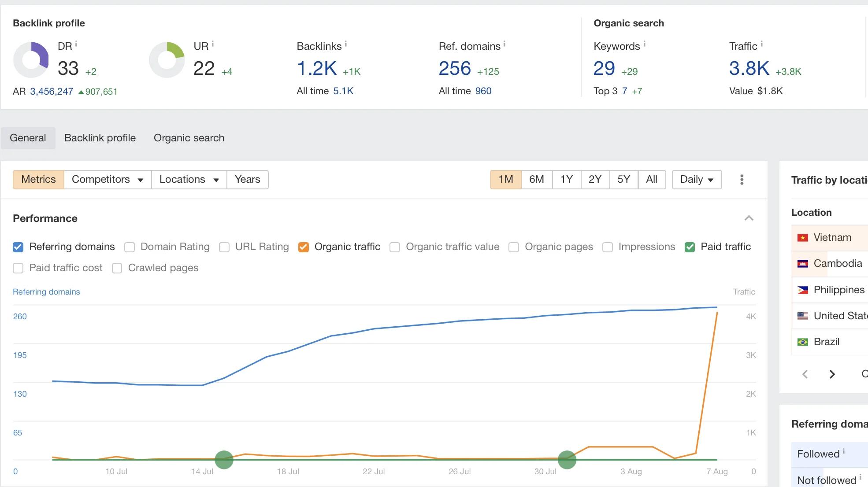Toggle the Organic traffic checkbox
Image resolution: width=868 pixels, height=487 pixels.
click(304, 246)
